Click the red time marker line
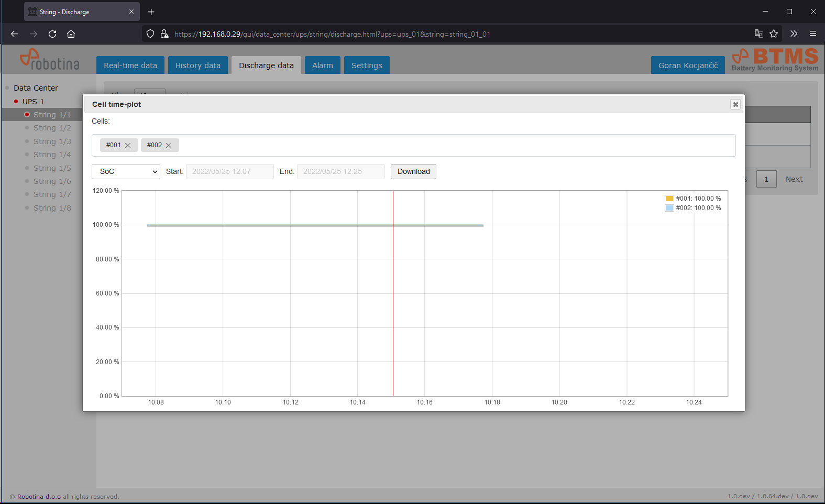 coord(393,293)
